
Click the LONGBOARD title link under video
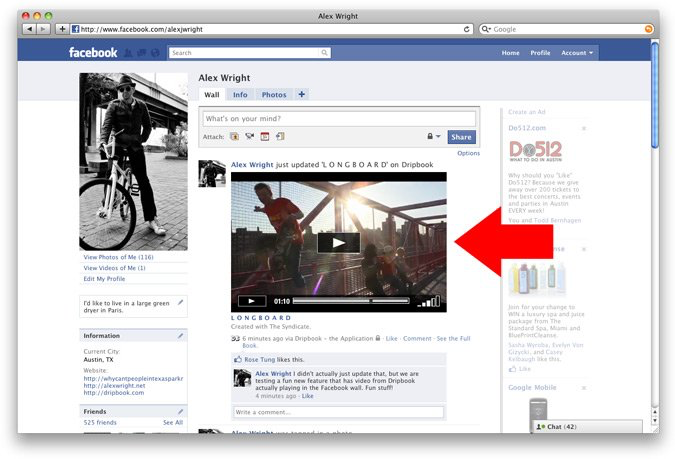tap(261, 318)
